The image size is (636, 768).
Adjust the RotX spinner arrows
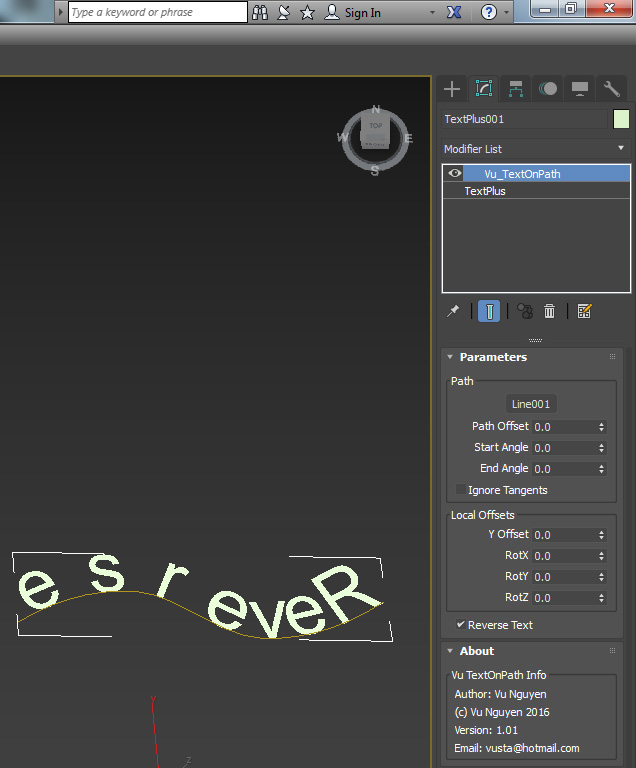[602, 556]
